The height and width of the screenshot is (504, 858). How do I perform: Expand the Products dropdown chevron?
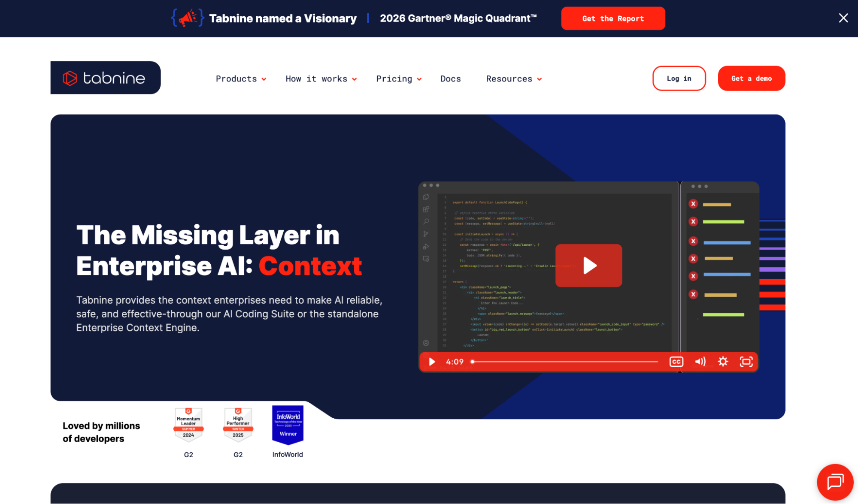pyautogui.click(x=264, y=79)
